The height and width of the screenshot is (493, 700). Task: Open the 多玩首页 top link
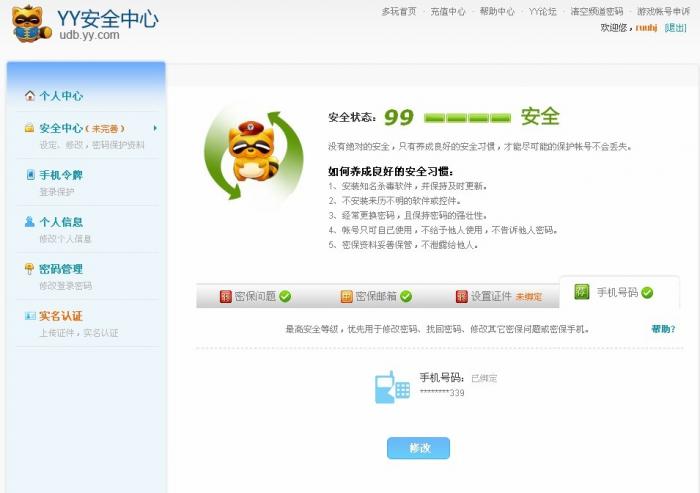pos(399,12)
